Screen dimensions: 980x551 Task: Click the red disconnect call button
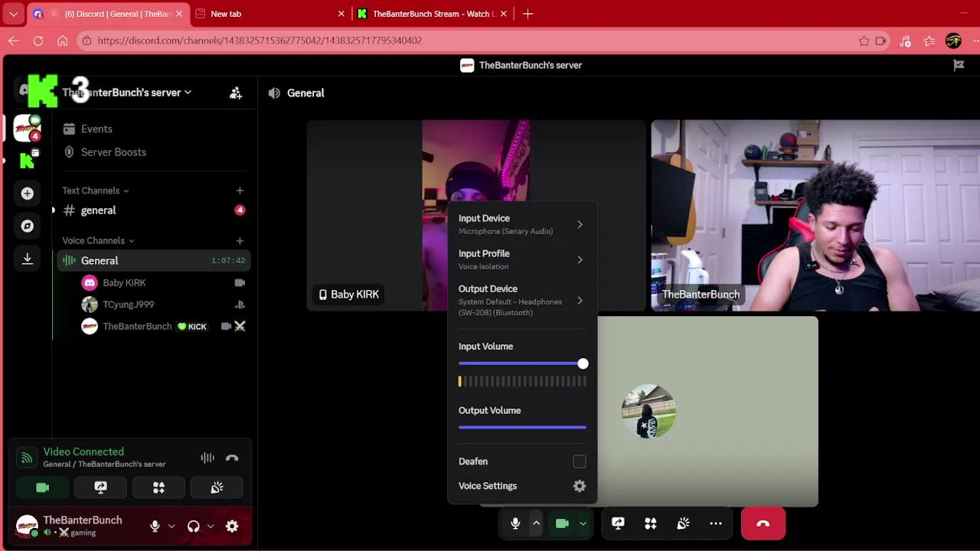coord(763,523)
